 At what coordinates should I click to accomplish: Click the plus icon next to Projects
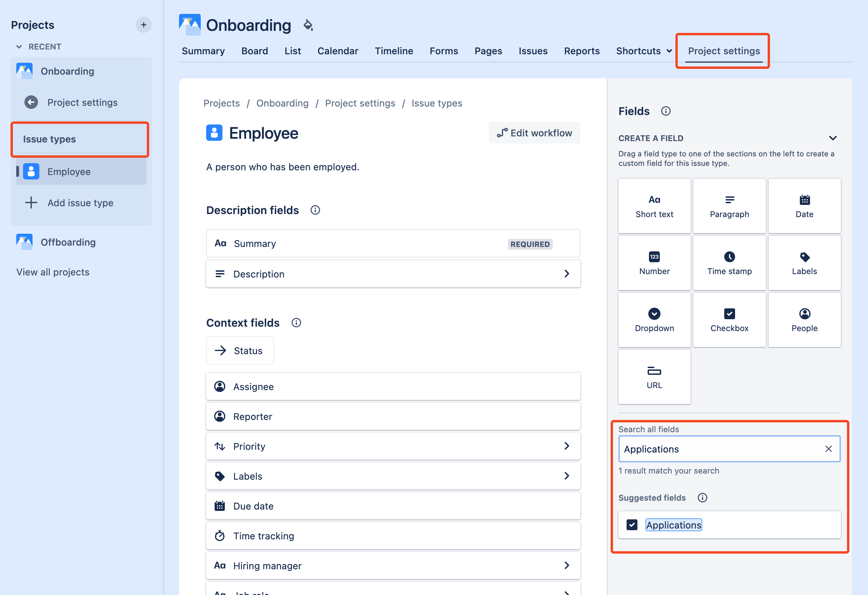143,25
